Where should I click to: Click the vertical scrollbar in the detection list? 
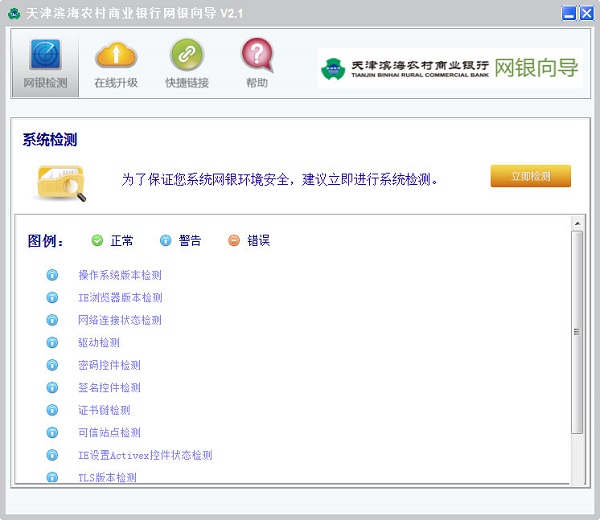point(576,330)
